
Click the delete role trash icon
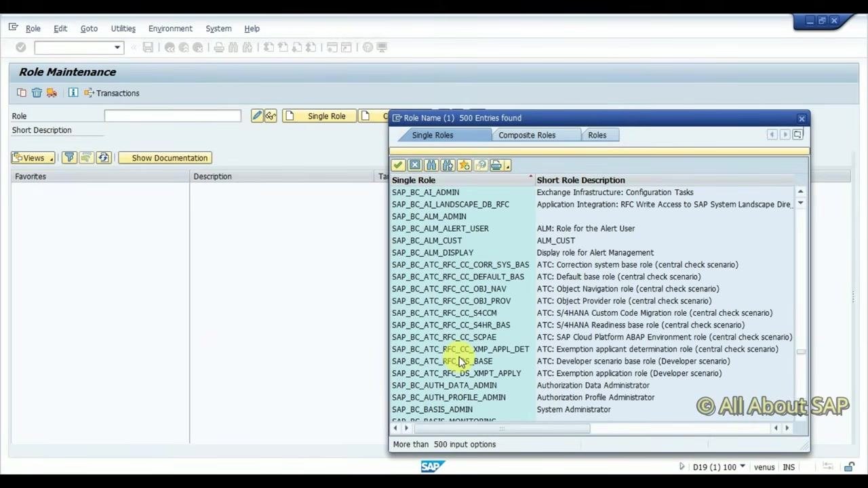point(37,93)
